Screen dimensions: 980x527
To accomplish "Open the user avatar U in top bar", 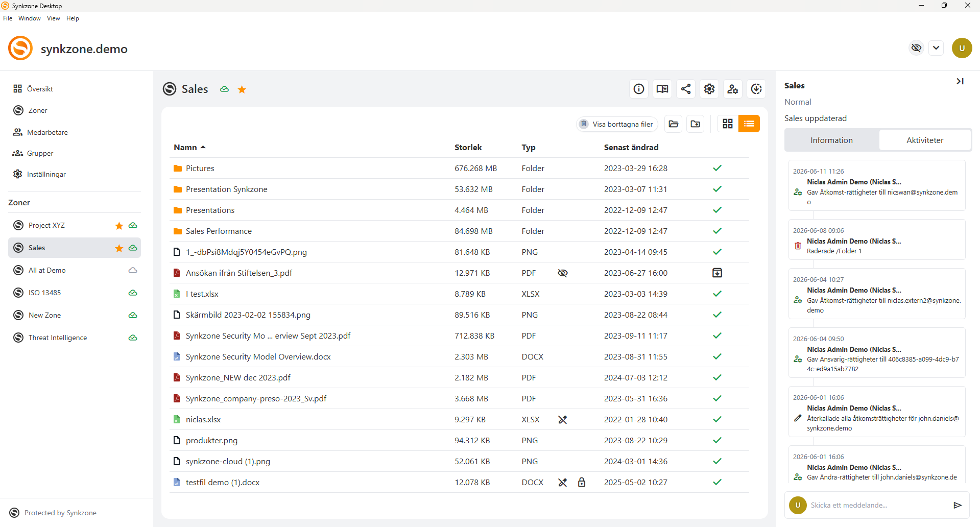I will (962, 48).
